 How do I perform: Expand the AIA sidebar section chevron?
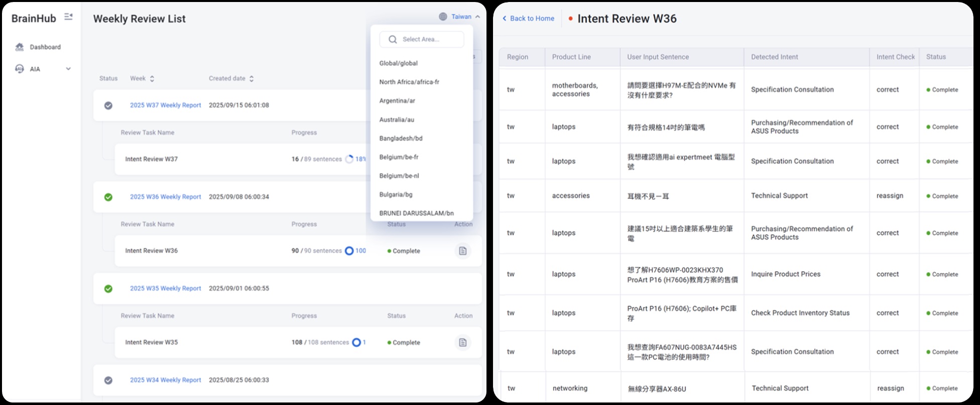(x=68, y=69)
